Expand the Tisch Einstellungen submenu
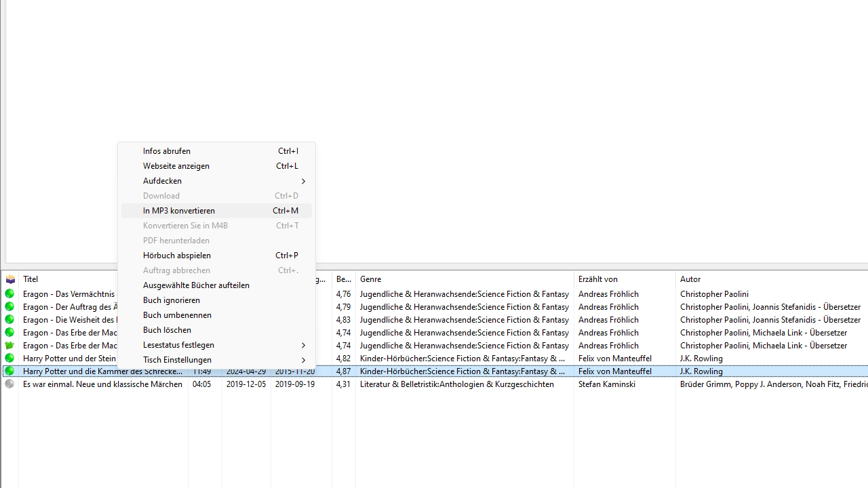This screenshot has width=868, height=488. pyautogui.click(x=216, y=359)
